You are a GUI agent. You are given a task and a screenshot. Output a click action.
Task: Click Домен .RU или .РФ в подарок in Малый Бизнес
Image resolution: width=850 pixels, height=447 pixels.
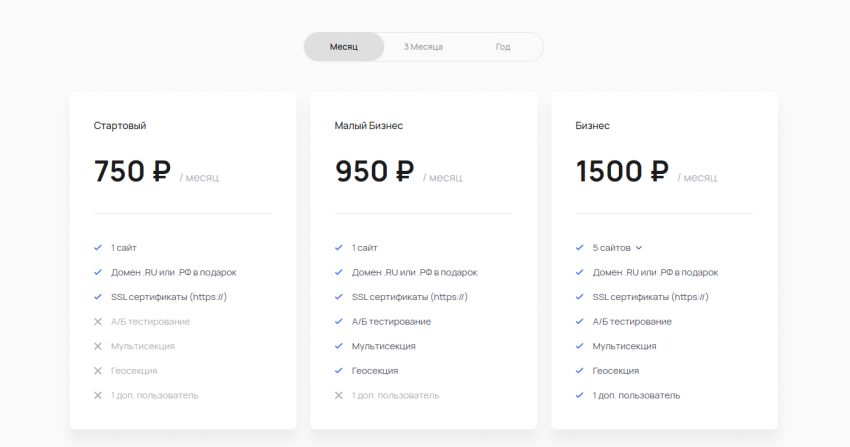coord(414,272)
